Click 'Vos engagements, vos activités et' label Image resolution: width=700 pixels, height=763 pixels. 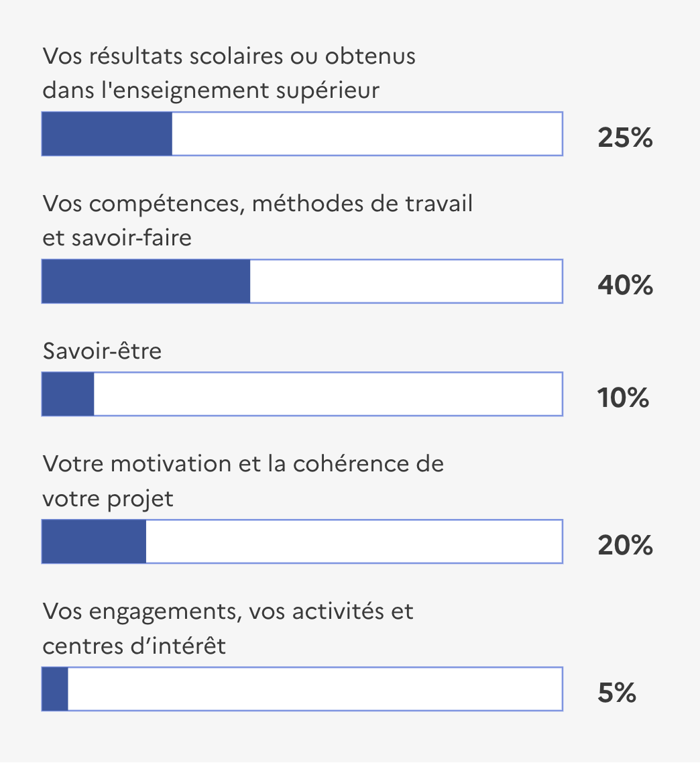tap(228, 611)
